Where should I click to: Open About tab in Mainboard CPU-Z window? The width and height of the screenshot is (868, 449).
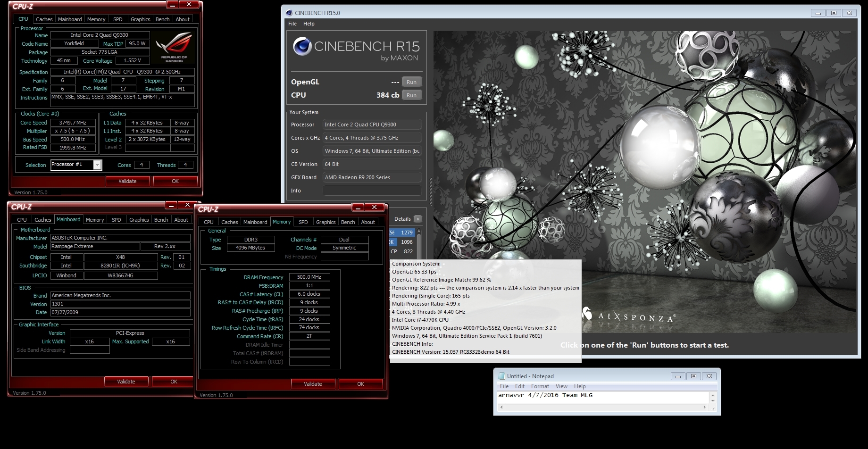click(181, 220)
